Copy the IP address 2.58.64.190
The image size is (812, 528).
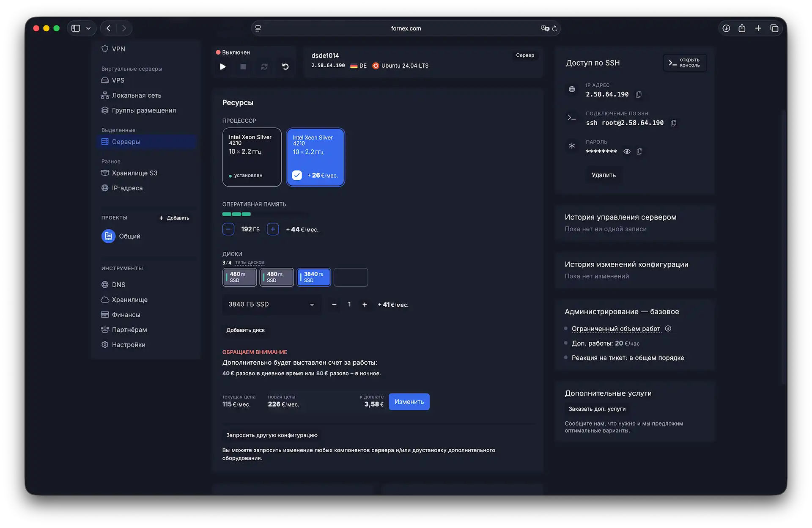639,94
